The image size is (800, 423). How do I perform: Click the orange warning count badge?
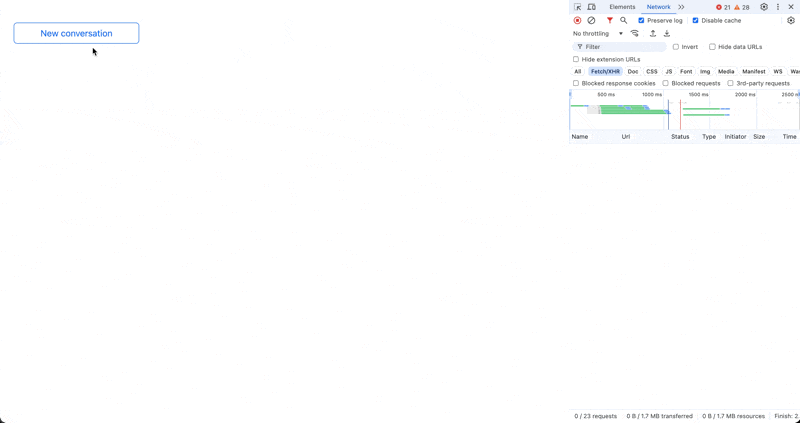(742, 7)
